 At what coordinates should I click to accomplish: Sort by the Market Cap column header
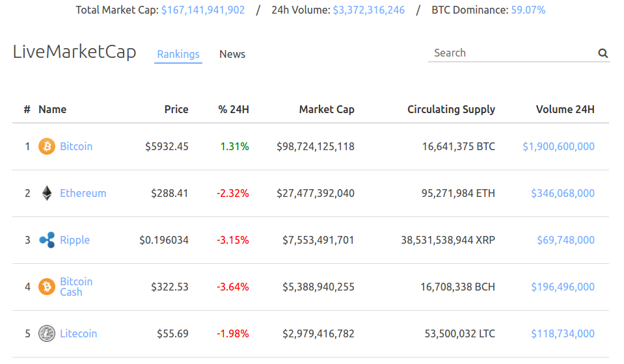[x=327, y=109]
